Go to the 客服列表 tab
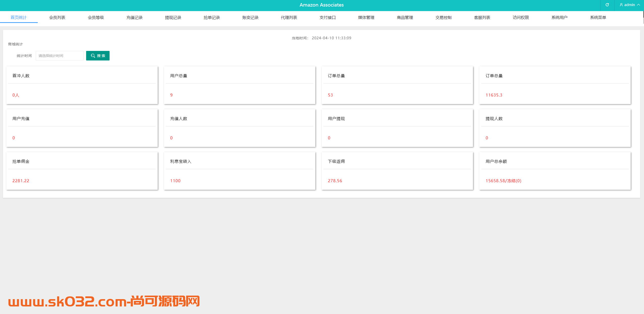 coord(482,17)
